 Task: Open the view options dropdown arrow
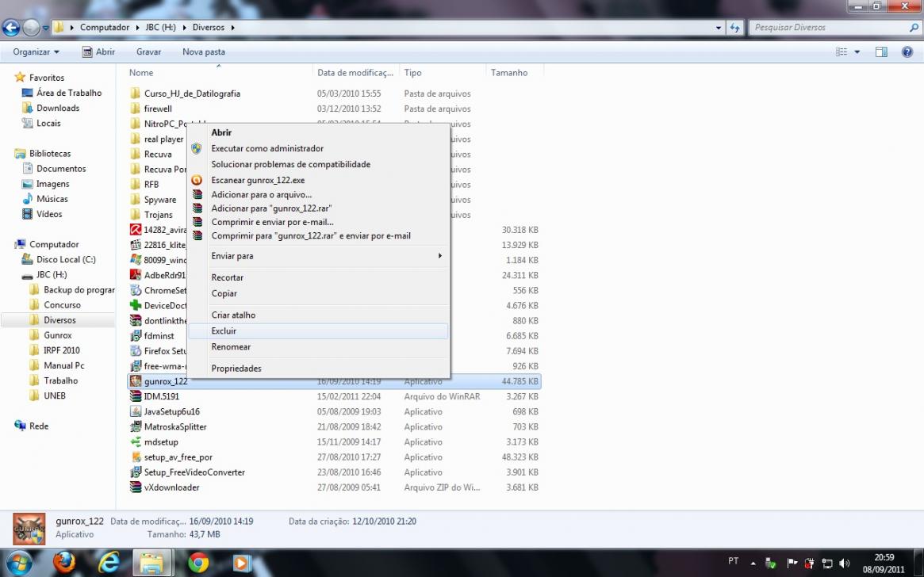(x=857, y=52)
